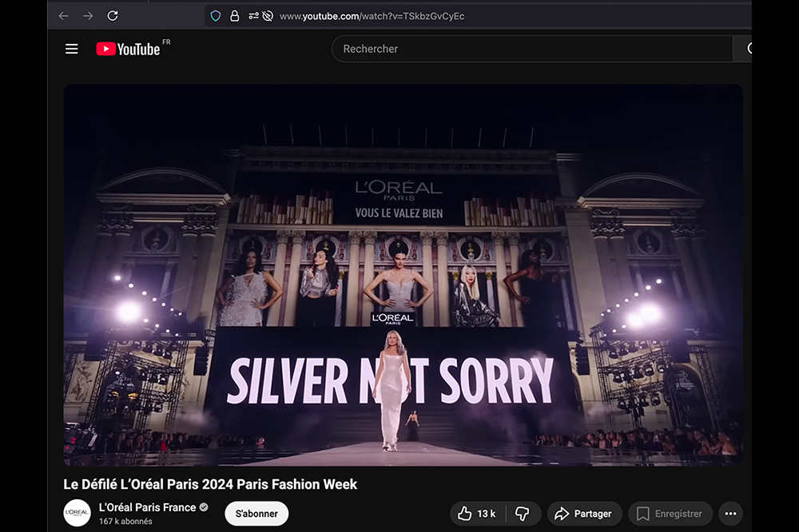This screenshot has width=799, height=532.
Task: Click the browser back arrow
Action: [x=63, y=16]
